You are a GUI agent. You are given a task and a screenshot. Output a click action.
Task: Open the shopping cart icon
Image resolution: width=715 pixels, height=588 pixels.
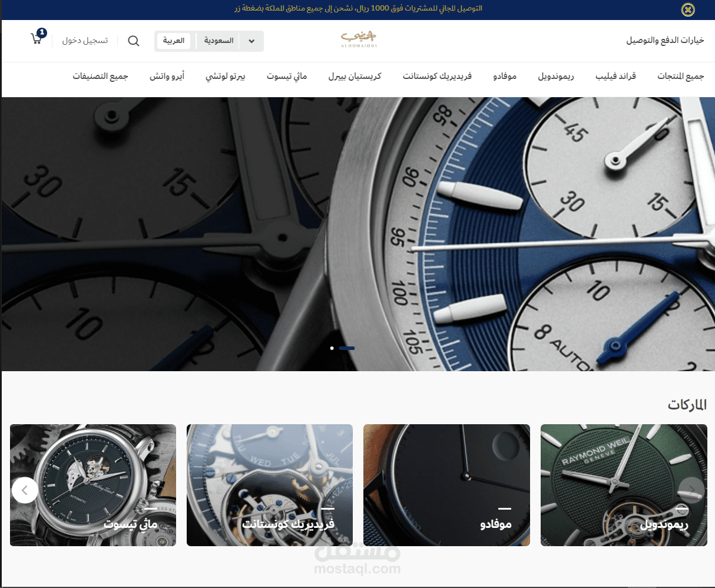click(x=37, y=38)
